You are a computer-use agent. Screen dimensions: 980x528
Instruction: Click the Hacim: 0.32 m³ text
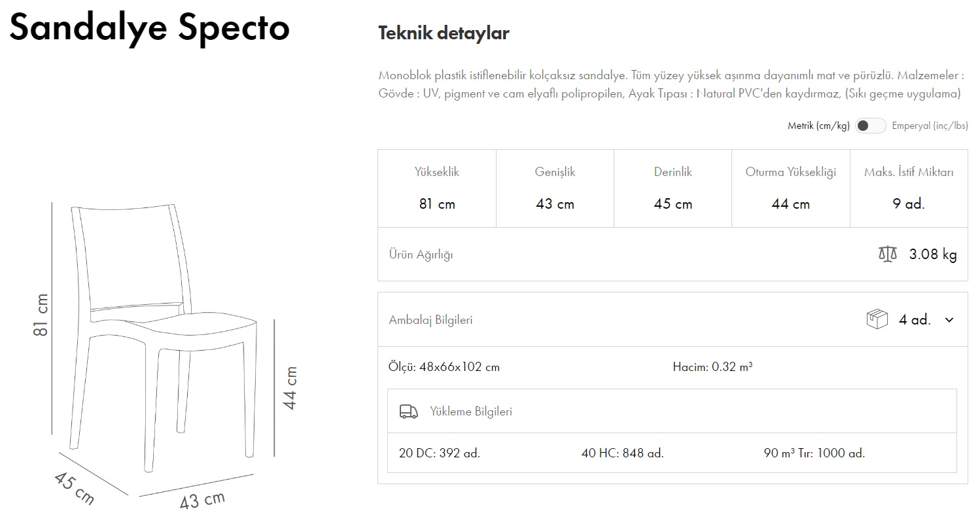pos(712,367)
